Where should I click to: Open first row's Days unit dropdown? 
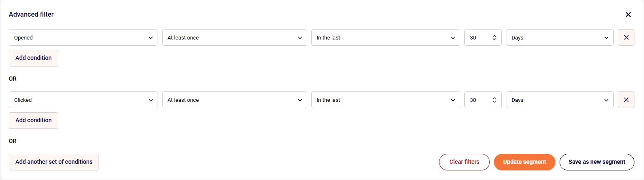(x=559, y=37)
